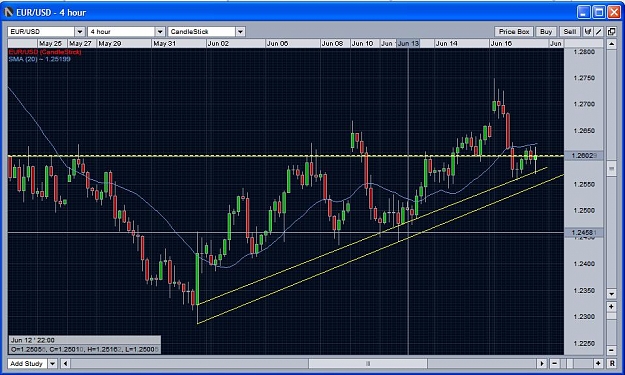
Task: Minimize the EUR/USD chart window
Action: click(x=584, y=12)
